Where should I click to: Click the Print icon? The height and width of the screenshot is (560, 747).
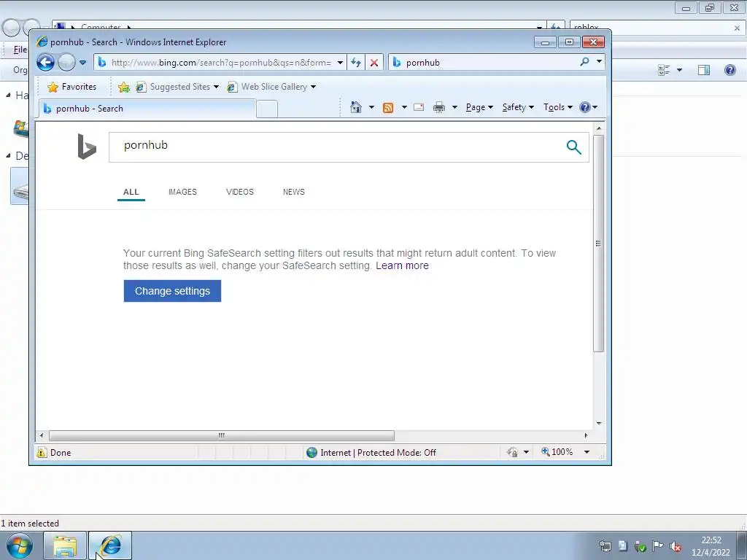click(x=439, y=108)
